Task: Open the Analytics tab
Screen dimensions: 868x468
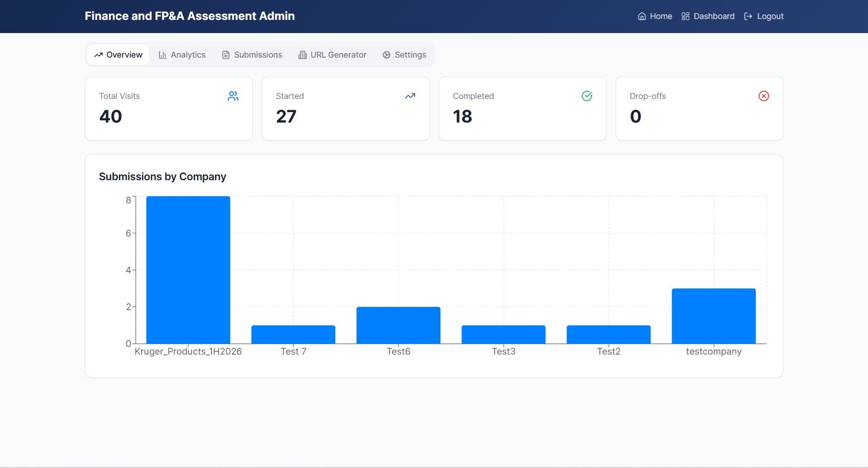Action: [x=182, y=55]
